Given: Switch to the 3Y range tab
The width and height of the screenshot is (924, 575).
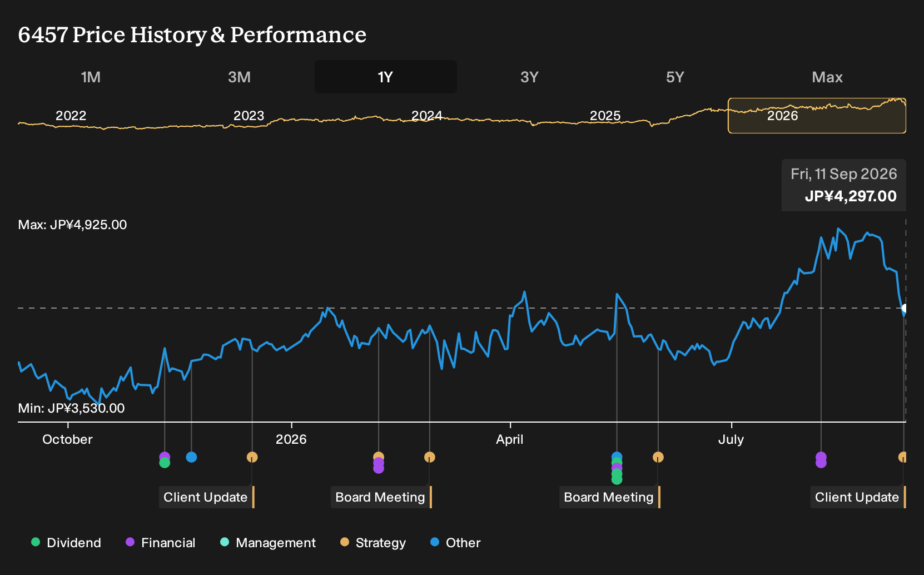Looking at the screenshot, I should tap(529, 77).
